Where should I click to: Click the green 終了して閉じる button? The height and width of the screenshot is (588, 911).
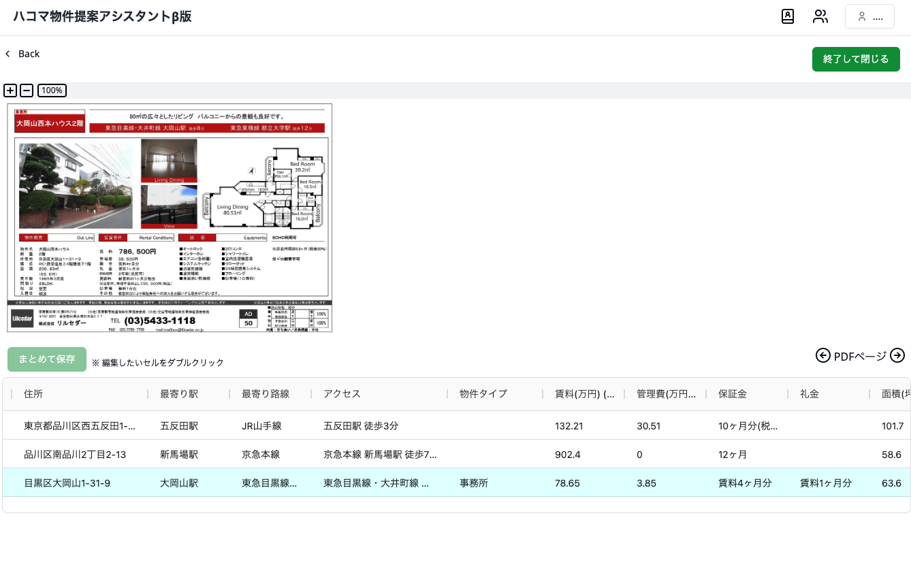[x=856, y=59]
